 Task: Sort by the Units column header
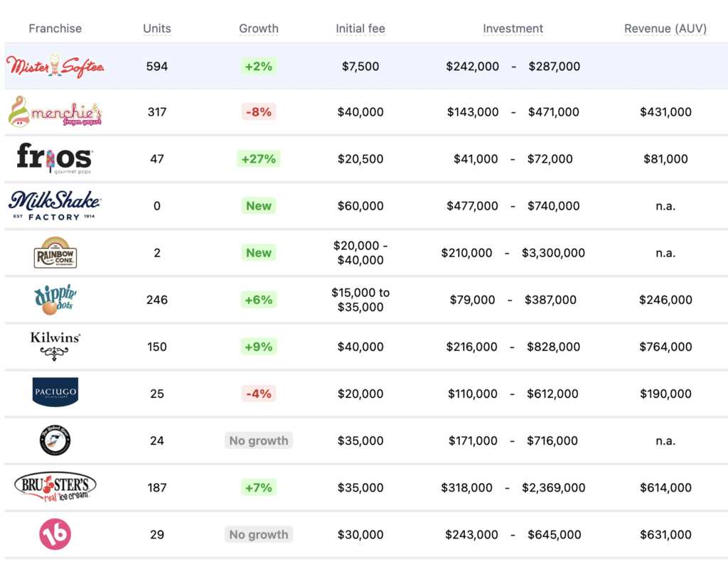coord(157,28)
